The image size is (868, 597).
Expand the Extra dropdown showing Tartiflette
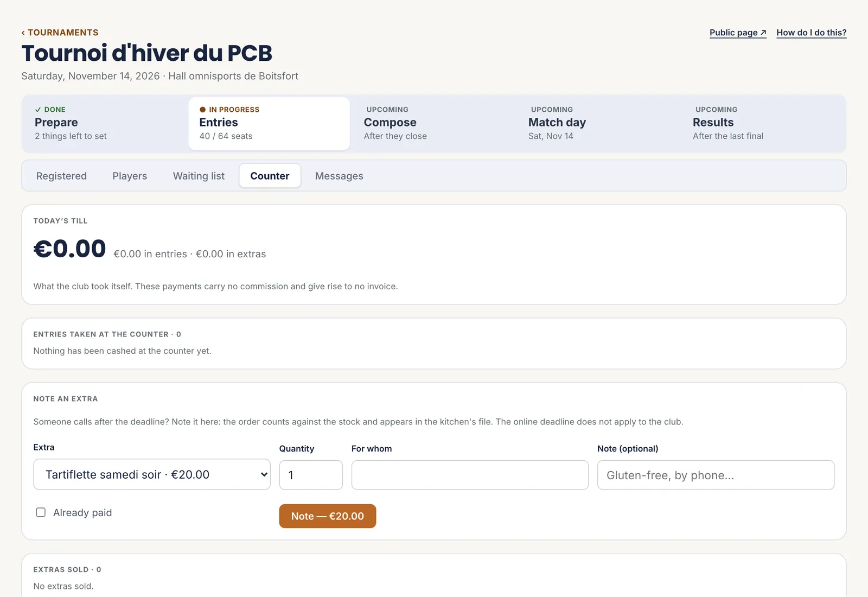(x=152, y=474)
